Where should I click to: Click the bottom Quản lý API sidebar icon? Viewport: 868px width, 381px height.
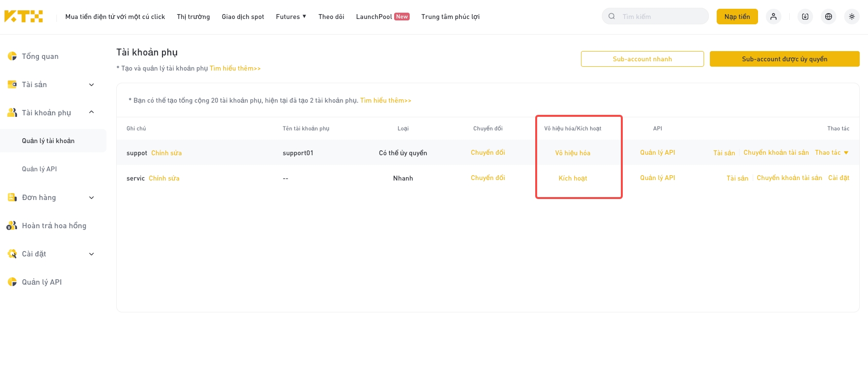click(x=12, y=282)
